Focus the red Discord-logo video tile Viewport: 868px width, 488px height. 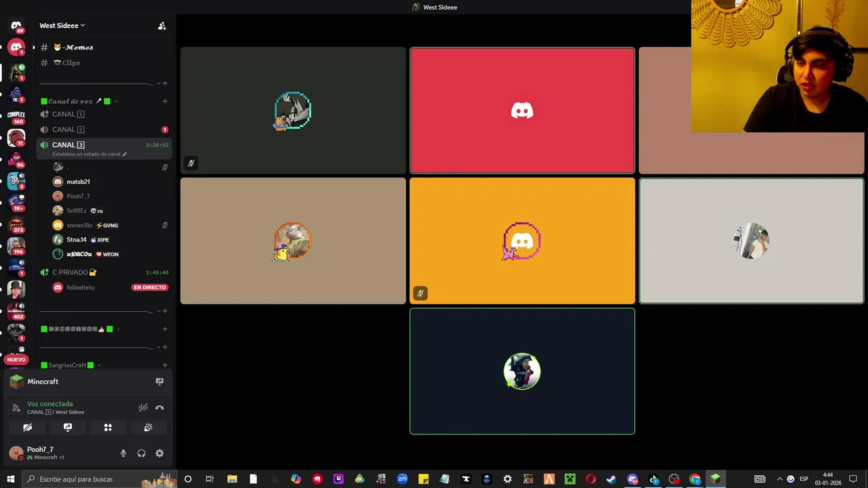coord(522,110)
